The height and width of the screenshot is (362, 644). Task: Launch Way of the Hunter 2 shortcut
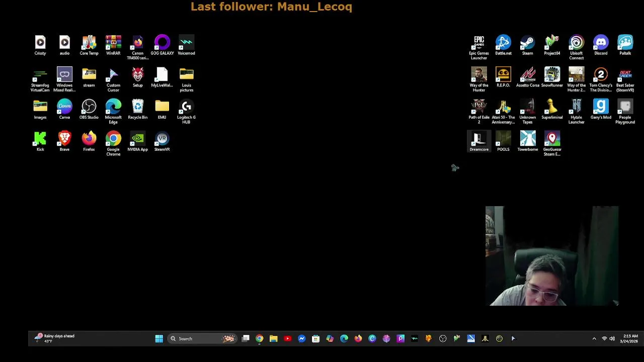tap(577, 79)
